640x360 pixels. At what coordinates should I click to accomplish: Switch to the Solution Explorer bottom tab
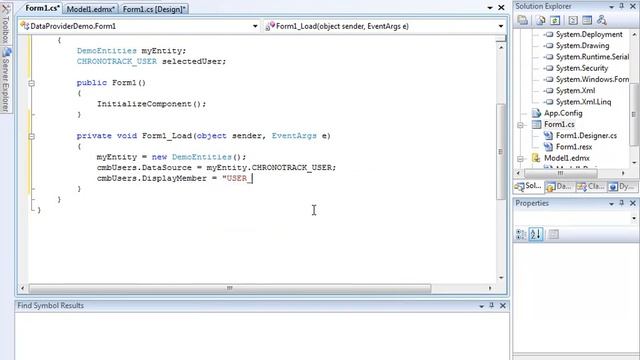tap(529, 186)
